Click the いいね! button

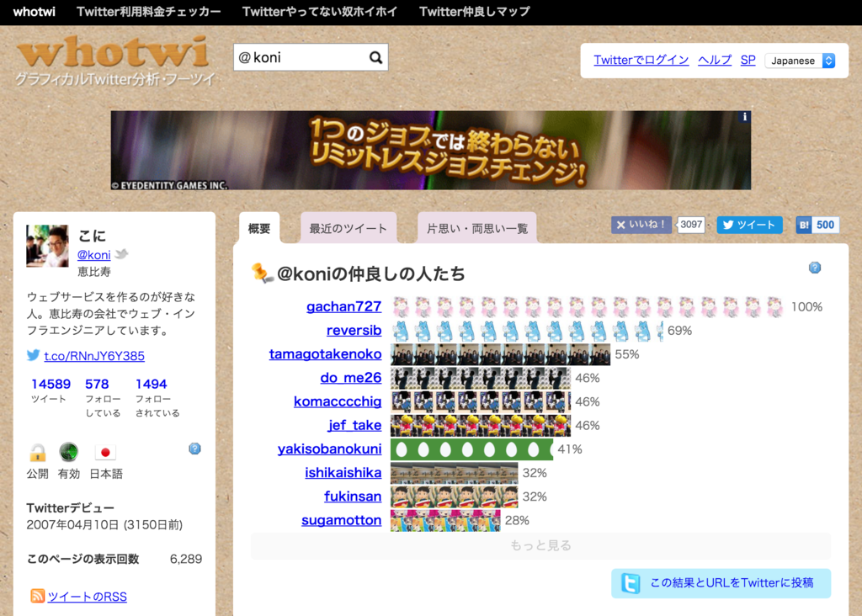point(641,225)
